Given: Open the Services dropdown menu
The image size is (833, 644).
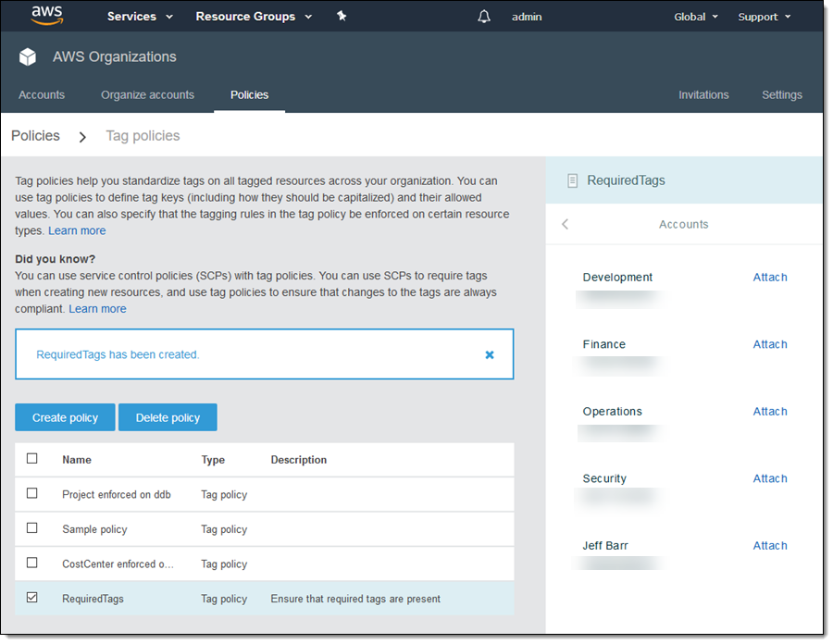Looking at the screenshot, I should (x=140, y=17).
